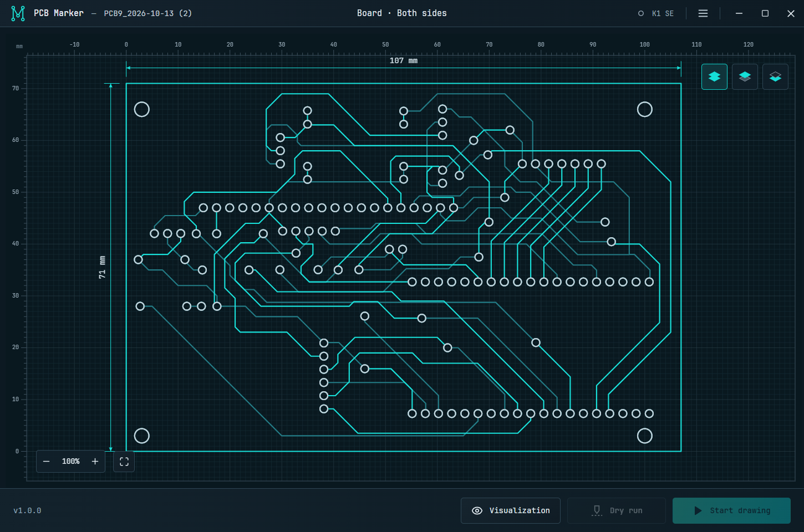This screenshot has height=532, width=804.
Task: Click the bottom-right mounting hole on the board
Action: point(645,436)
